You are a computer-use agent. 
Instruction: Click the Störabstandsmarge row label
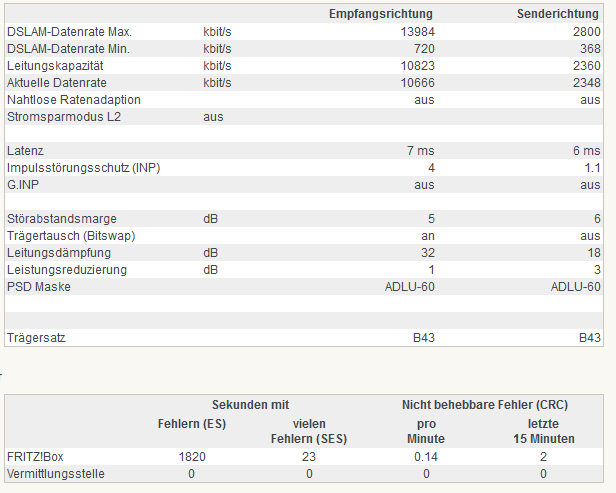(x=62, y=219)
